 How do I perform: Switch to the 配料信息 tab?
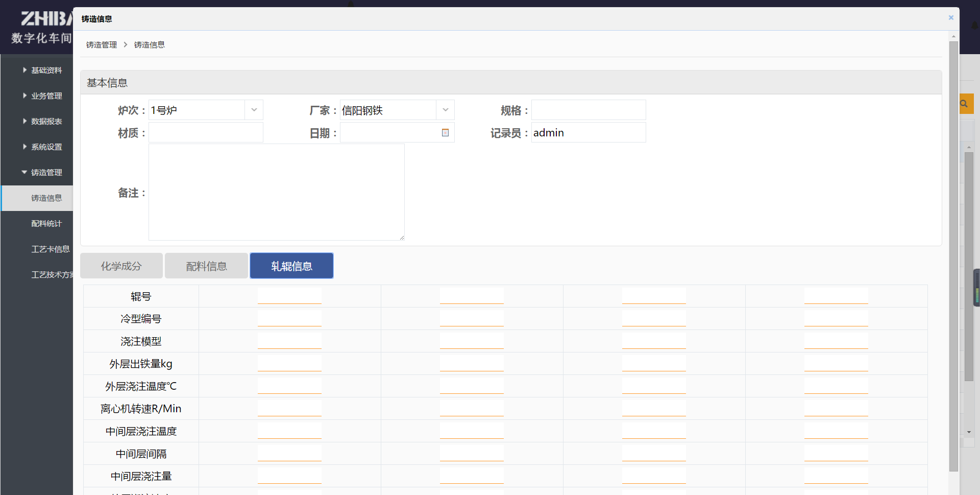point(206,266)
